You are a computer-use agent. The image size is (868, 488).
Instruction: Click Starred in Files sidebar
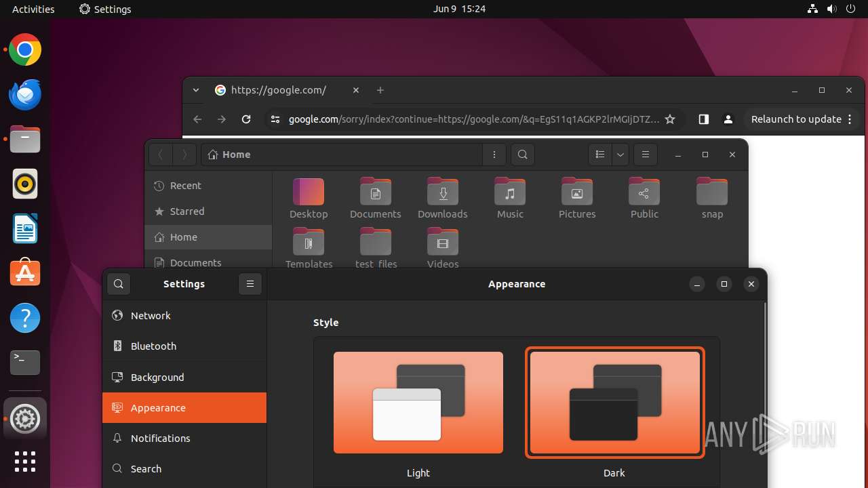click(x=209, y=211)
